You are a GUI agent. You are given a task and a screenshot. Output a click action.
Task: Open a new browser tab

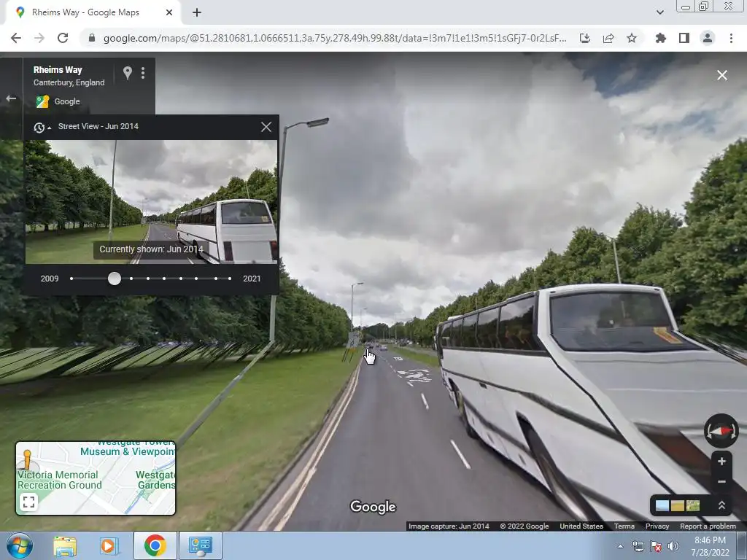(197, 13)
